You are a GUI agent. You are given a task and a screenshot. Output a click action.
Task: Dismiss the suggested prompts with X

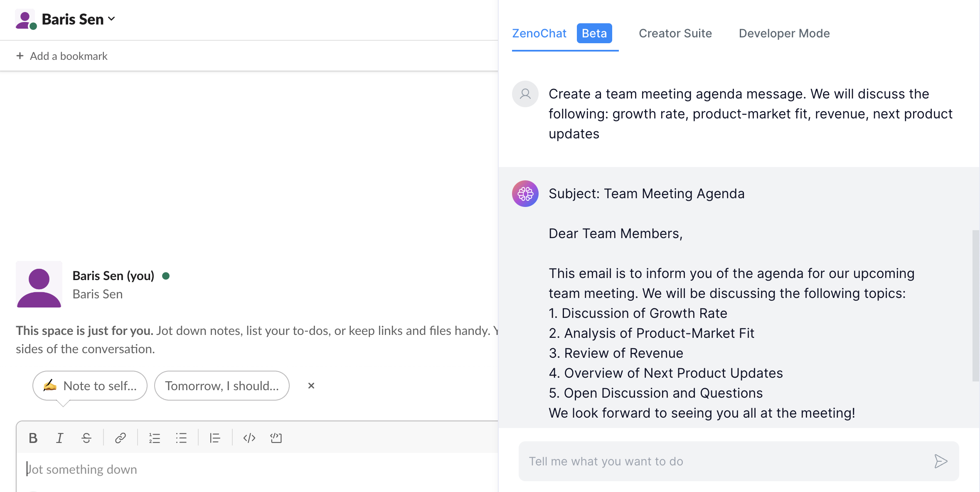click(311, 386)
